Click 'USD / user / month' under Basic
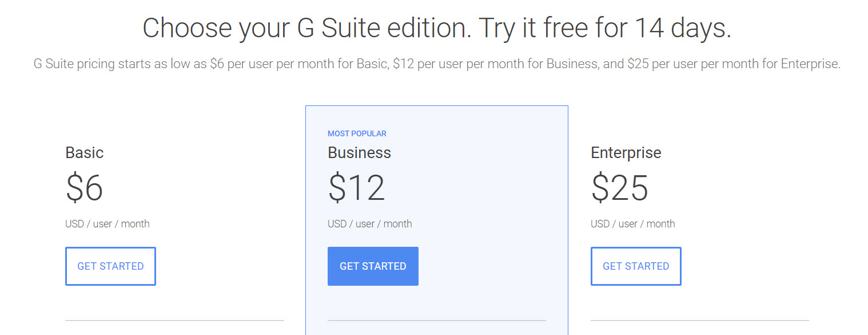The height and width of the screenshot is (335, 868). tap(107, 224)
